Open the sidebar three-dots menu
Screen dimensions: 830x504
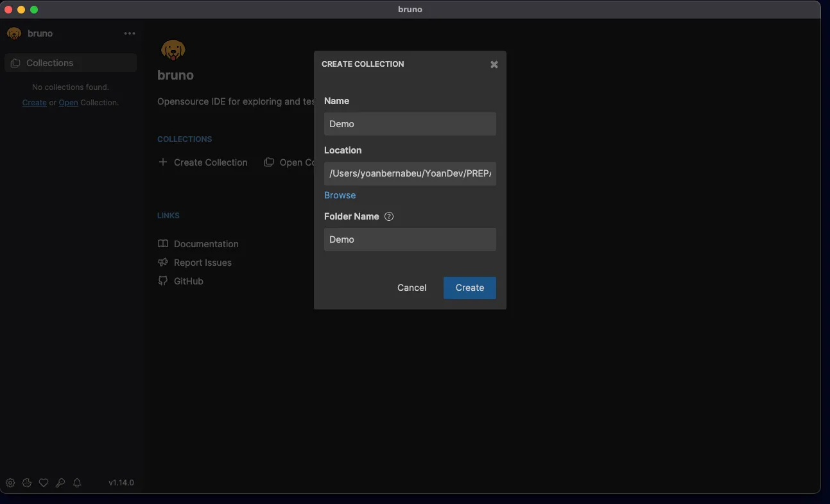pyautogui.click(x=130, y=33)
